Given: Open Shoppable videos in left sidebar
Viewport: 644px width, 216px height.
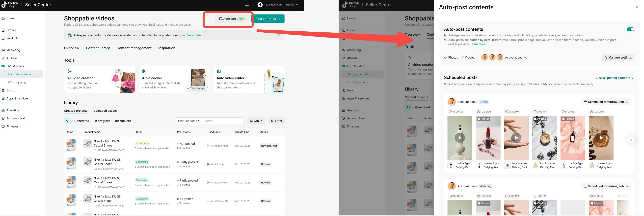Looking at the screenshot, I should [22, 74].
